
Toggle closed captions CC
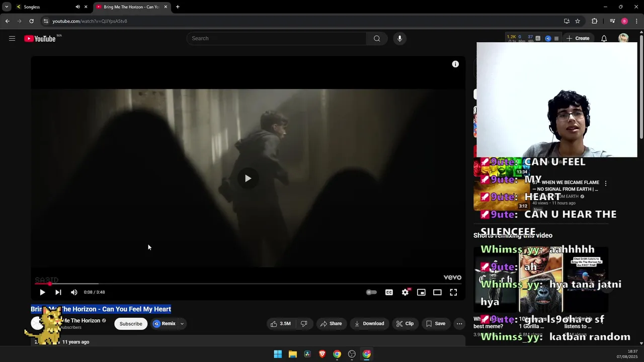point(389,292)
